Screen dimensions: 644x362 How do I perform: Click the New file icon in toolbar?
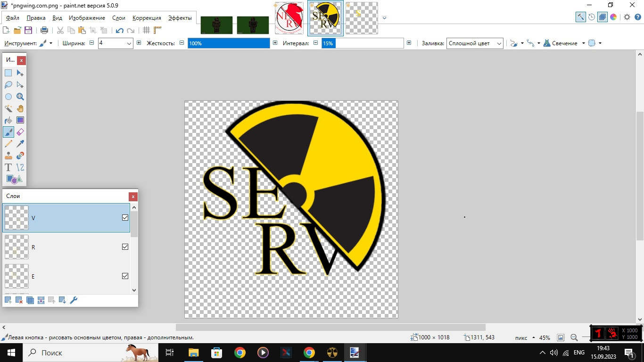tap(6, 30)
